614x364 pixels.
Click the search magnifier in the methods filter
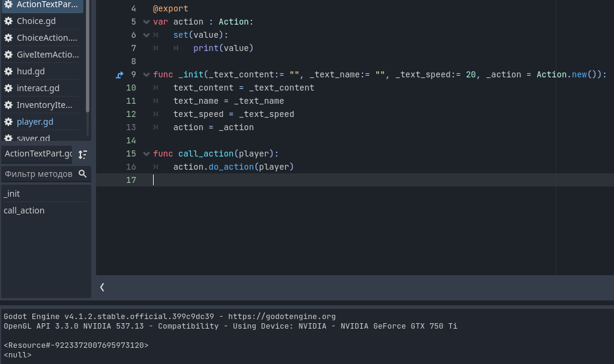82,174
